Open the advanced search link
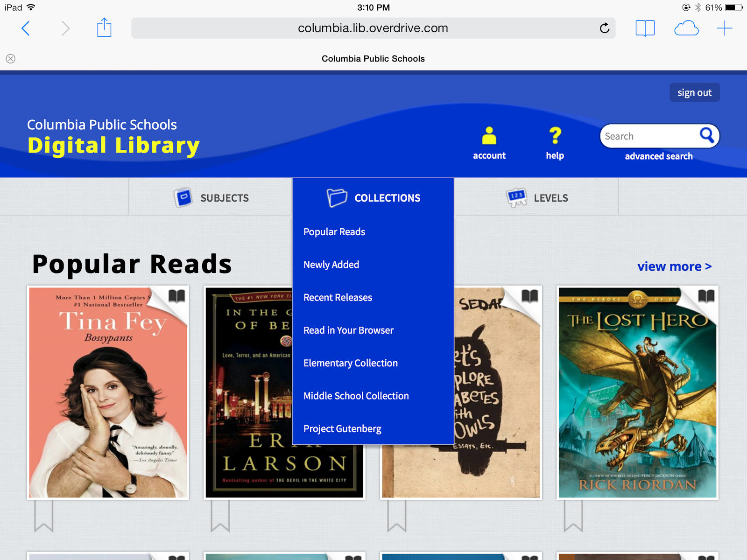Viewport: 747px width, 560px height. pyautogui.click(x=659, y=156)
